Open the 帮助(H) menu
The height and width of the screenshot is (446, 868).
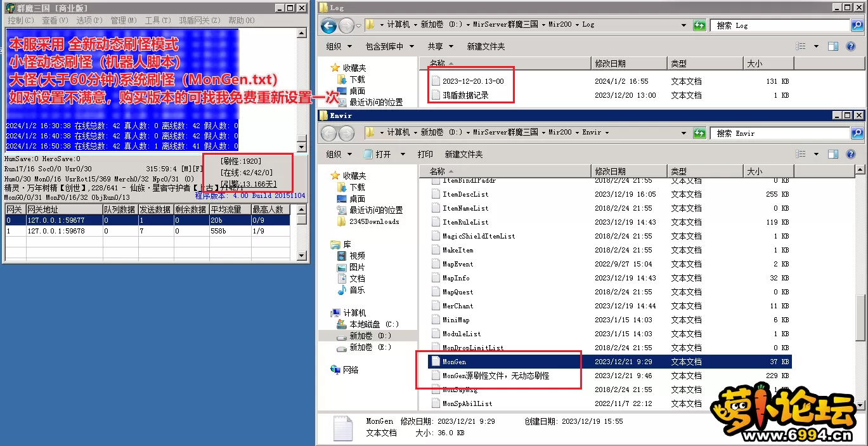click(x=241, y=20)
